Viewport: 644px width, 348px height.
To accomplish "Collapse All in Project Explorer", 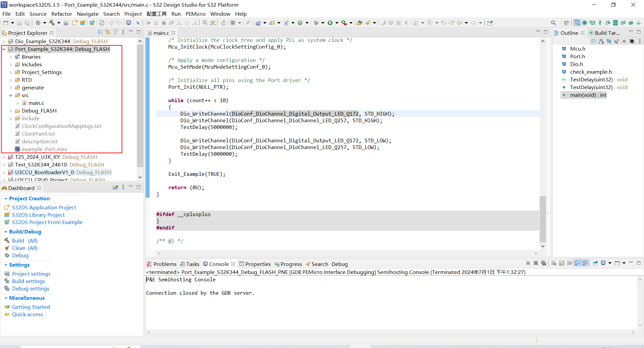I will coord(100,32).
